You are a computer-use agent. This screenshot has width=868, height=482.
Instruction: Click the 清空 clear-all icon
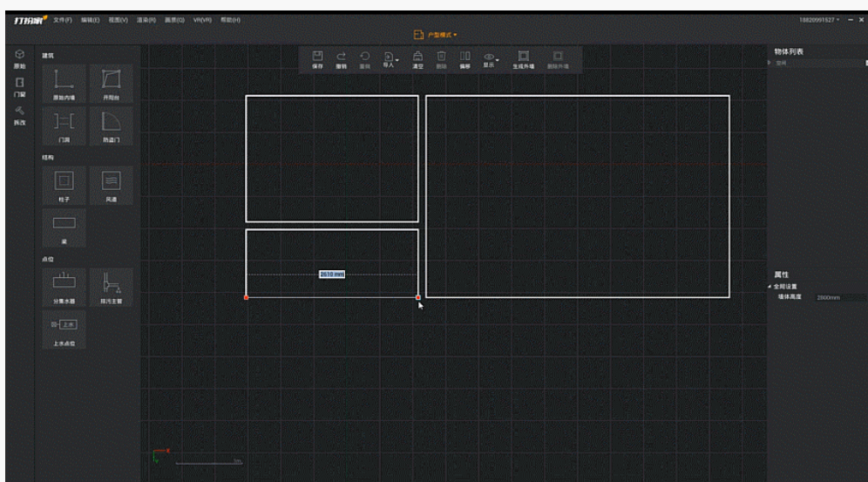coord(418,60)
